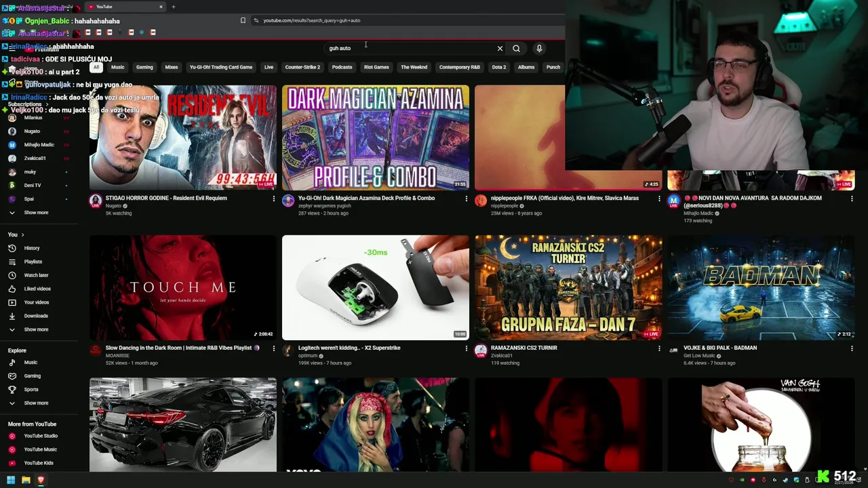Start voice search with the microphone
The image size is (868, 488).
539,49
